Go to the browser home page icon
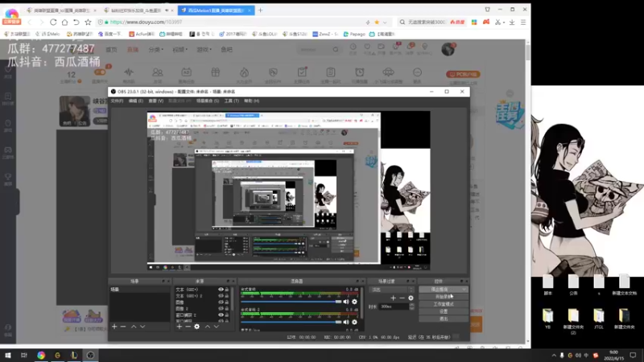Image resolution: width=644 pixels, height=362 pixels. pyautogui.click(x=64, y=23)
